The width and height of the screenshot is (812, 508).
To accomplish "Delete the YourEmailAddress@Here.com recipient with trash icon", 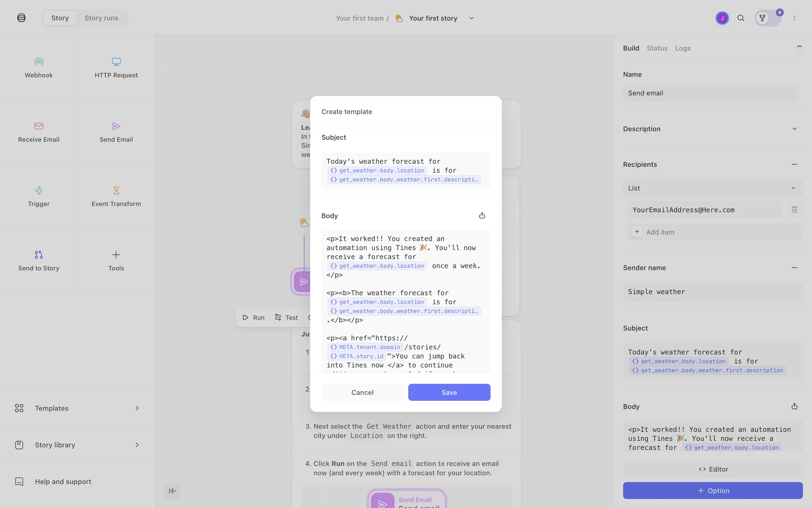I will pyautogui.click(x=794, y=210).
